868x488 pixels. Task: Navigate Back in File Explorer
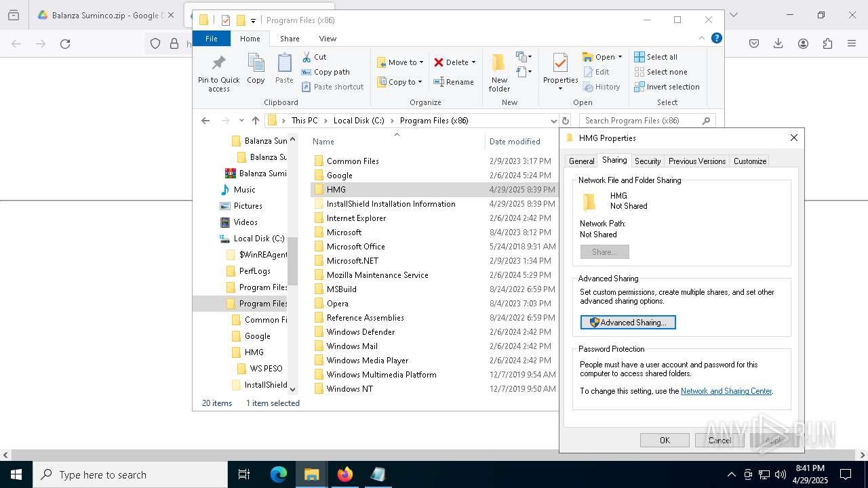(x=205, y=121)
